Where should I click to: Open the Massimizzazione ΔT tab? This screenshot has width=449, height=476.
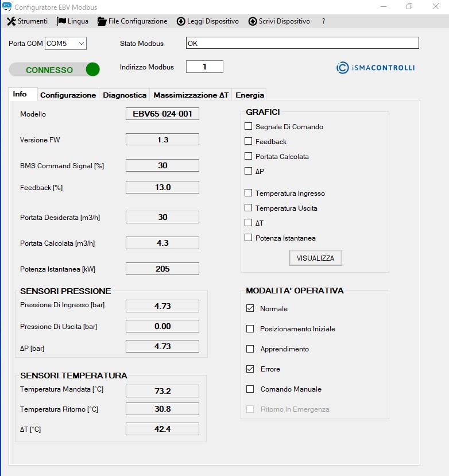(191, 95)
